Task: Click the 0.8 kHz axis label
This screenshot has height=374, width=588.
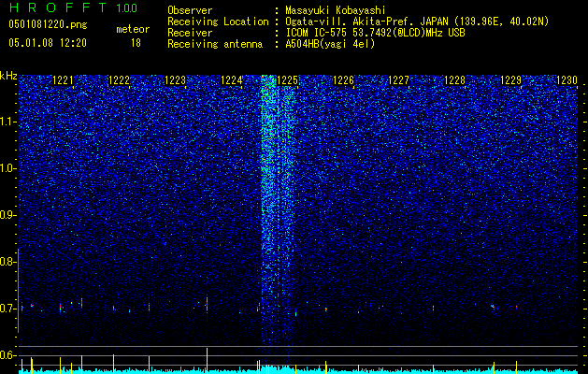Action: click(7, 262)
